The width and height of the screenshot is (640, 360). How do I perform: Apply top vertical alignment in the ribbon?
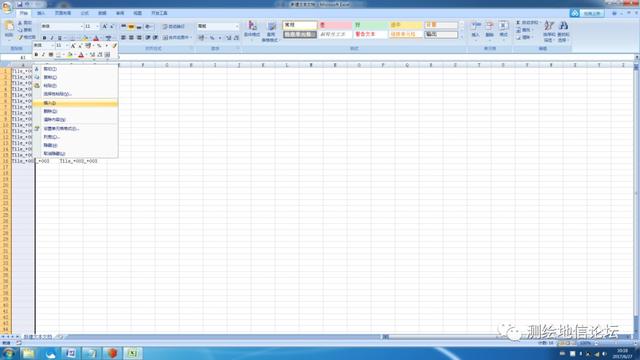[123, 26]
